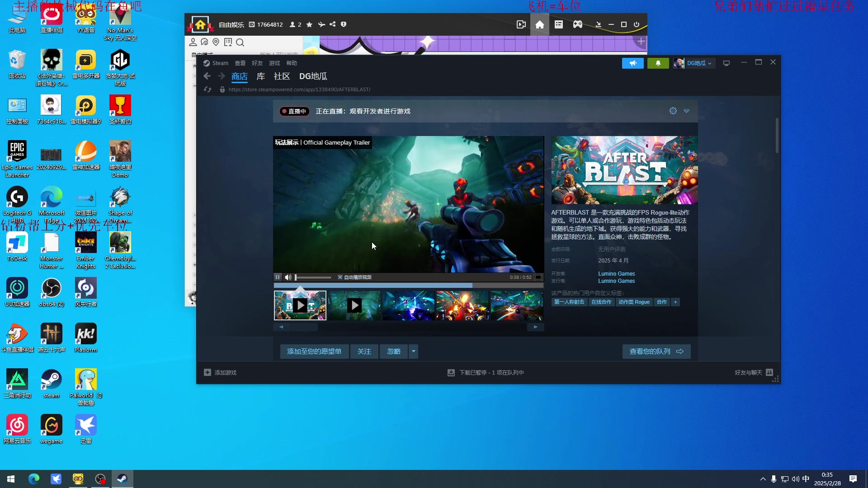Seek in the trailer progress bar
Viewport: 868px width, 488px height.
click(408, 286)
